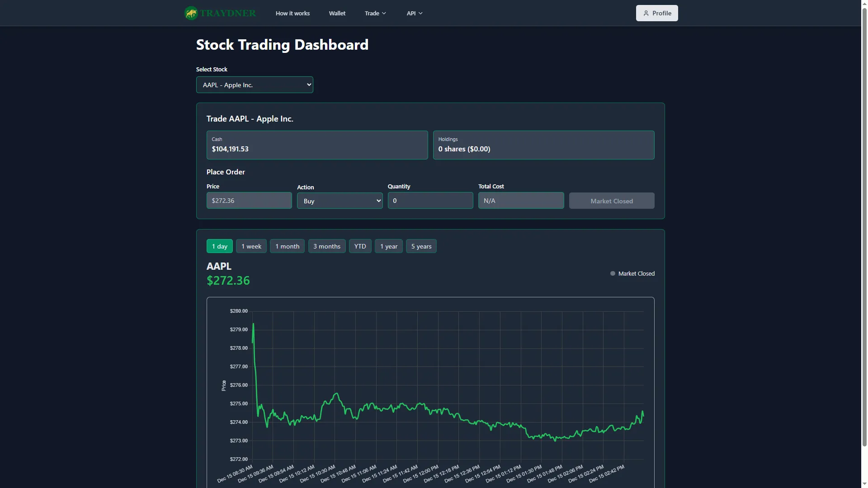868x488 pixels.
Task: Click the Stock Trading Dashboard title
Action: coord(282,45)
